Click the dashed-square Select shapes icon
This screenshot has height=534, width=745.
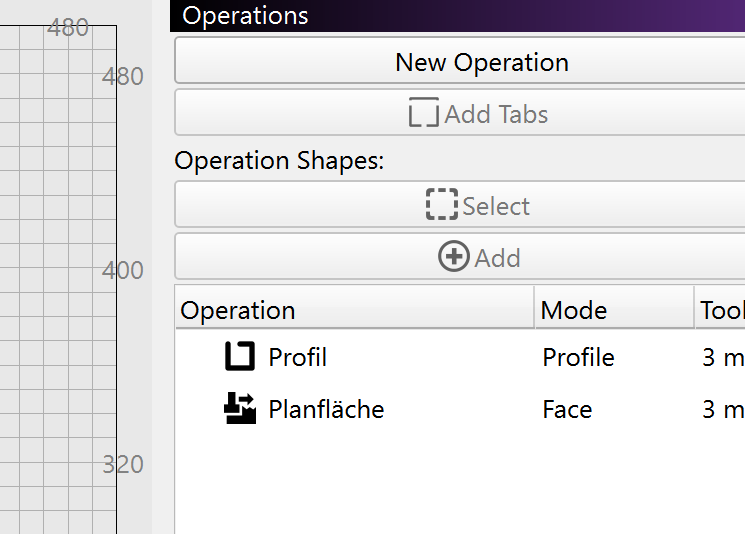pyautogui.click(x=441, y=205)
